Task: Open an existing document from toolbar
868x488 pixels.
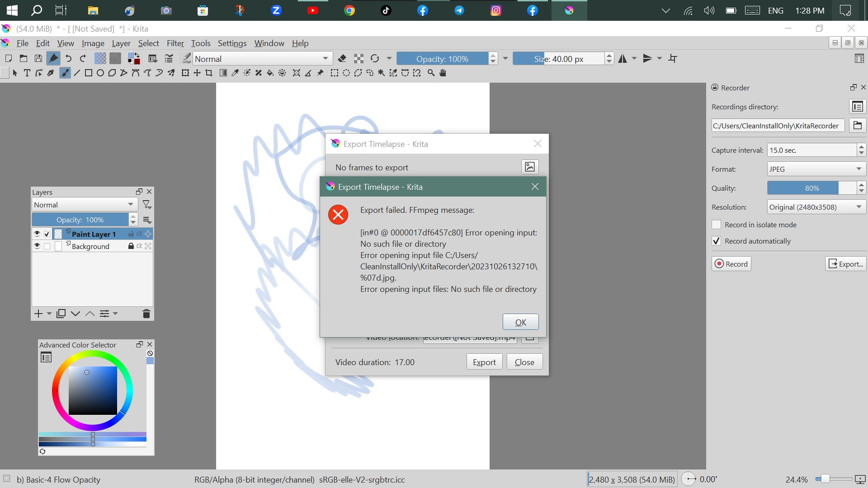Action: coord(24,58)
